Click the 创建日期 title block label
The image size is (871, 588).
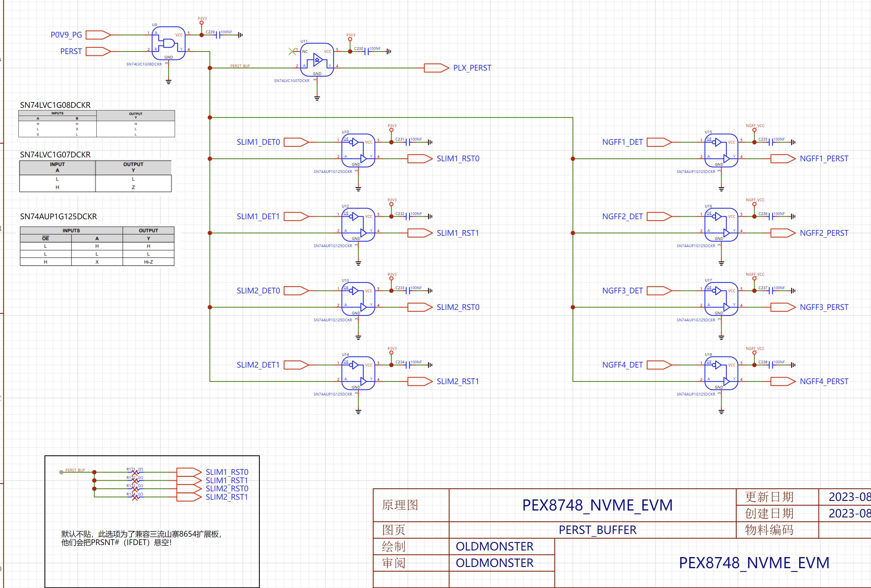coord(769,514)
